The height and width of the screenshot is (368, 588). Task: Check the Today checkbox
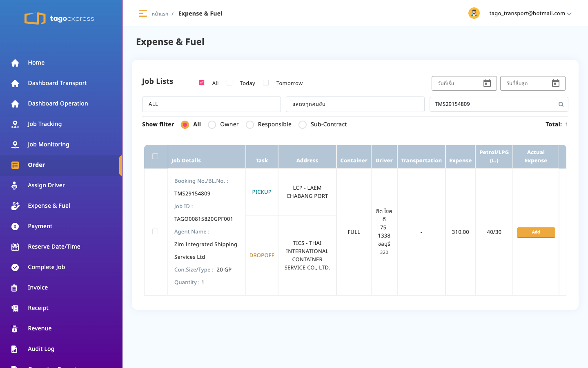[229, 83]
